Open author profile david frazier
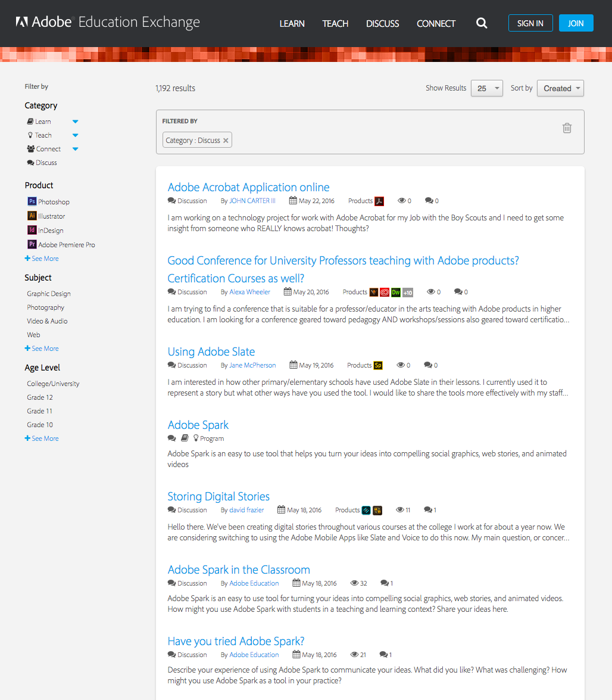612x700 pixels. click(x=246, y=510)
